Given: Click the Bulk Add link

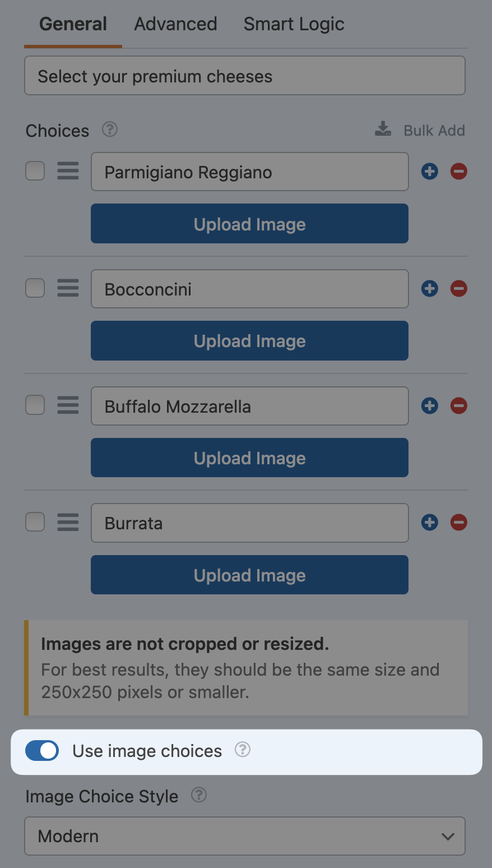Looking at the screenshot, I should pos(434,130).
